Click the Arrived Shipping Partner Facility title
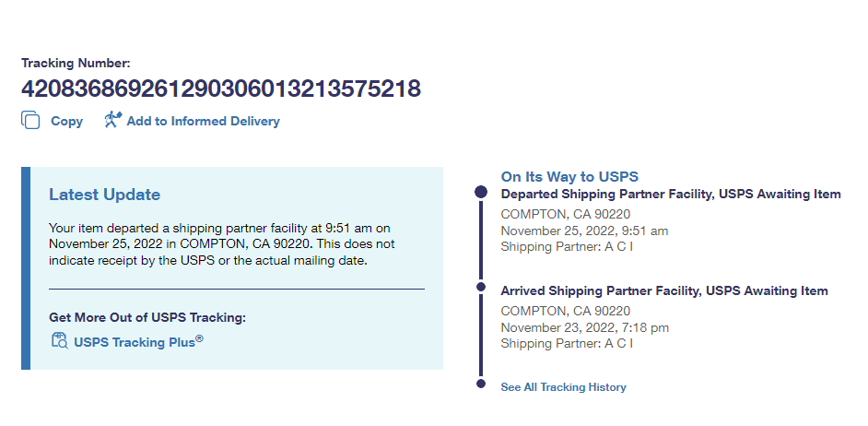Image resolution: width=868 pixels, height=426 pixels. coord(663,291)
